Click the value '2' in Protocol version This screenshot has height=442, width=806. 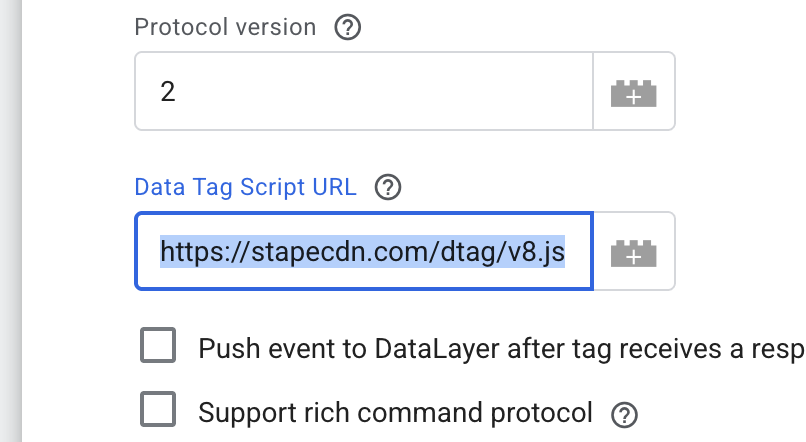[x=167, y=93]
